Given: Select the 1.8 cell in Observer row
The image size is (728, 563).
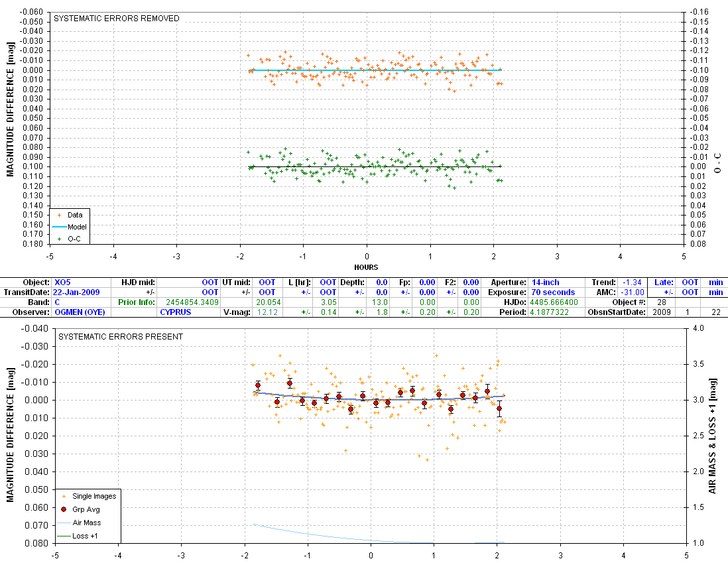Looking at the screenshot, I should (x=382, y=312).
